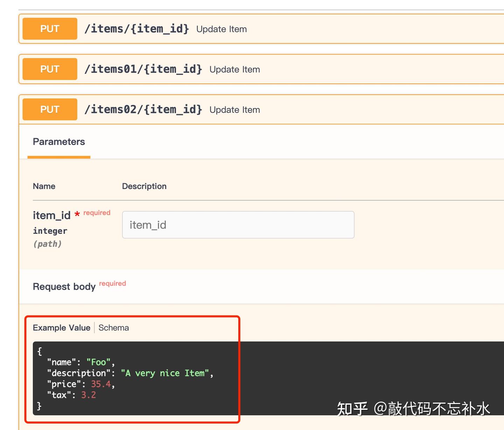The height and width of the screenshot is (430, 504).
Task: Click the Update Item link of /items02
Action: pos(234,110)
